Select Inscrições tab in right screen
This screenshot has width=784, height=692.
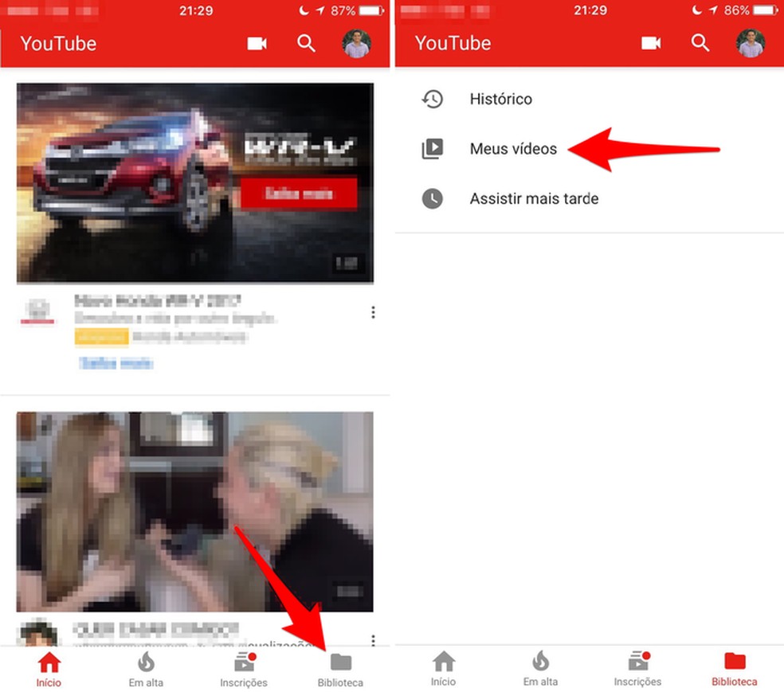(638, 669)
